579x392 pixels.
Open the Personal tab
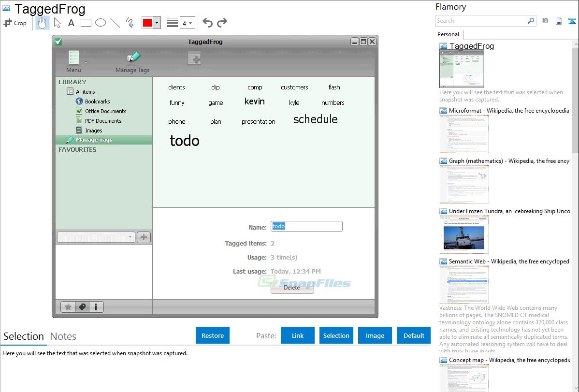tap(448, 34)
